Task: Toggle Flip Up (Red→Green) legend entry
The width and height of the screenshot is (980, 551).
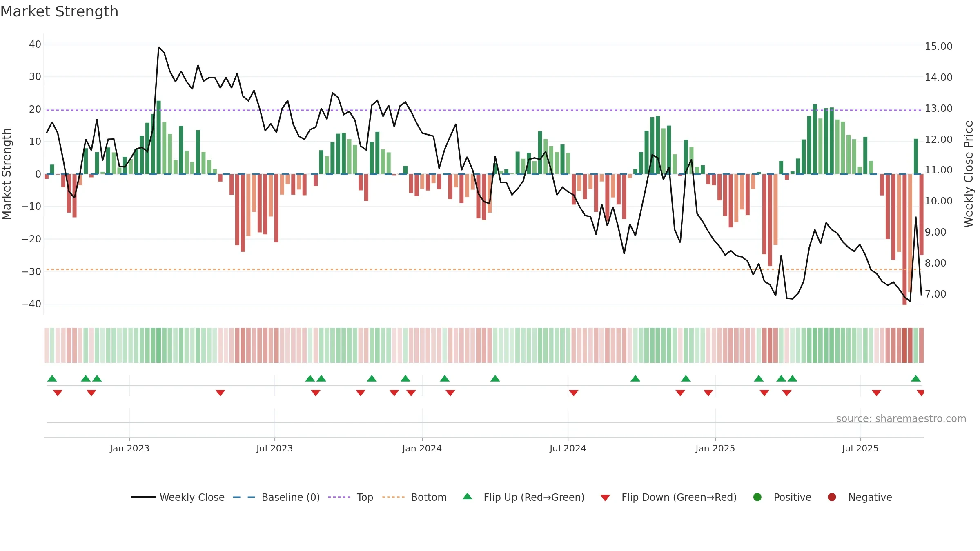Action: (x=523, y=497)
